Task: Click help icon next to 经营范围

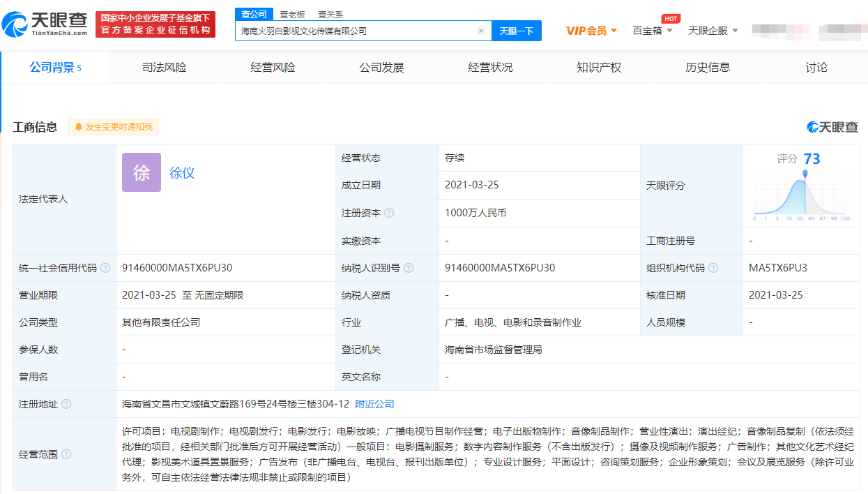Action: [x=66, y=454]
